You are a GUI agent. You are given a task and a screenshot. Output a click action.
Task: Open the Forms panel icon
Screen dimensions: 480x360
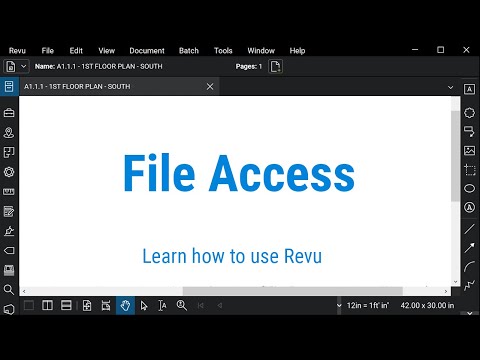(x=9, y=211)
